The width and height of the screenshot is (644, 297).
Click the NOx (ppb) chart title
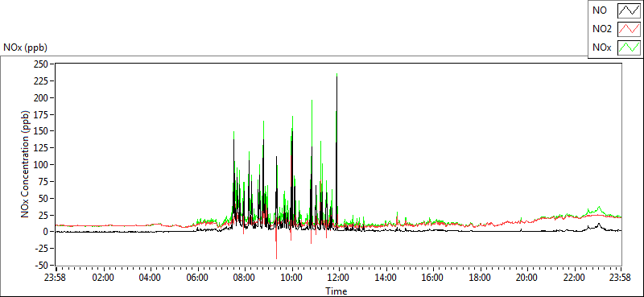pyautogui.click(x=26, y=47)
